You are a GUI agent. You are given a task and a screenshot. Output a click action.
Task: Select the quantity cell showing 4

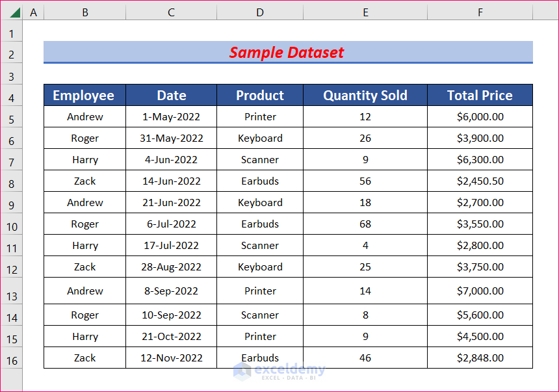365,245
